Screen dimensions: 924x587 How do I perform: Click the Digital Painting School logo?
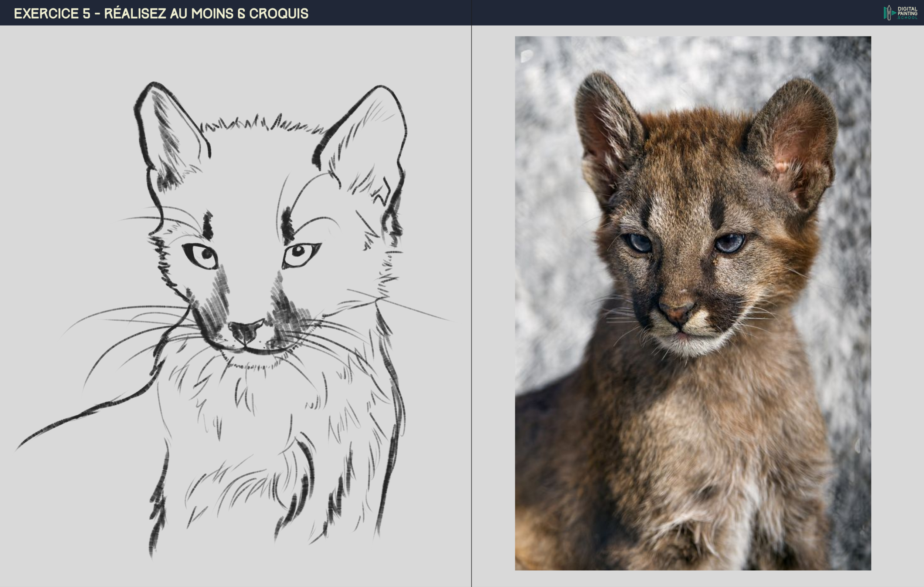[x=901, y=13]
